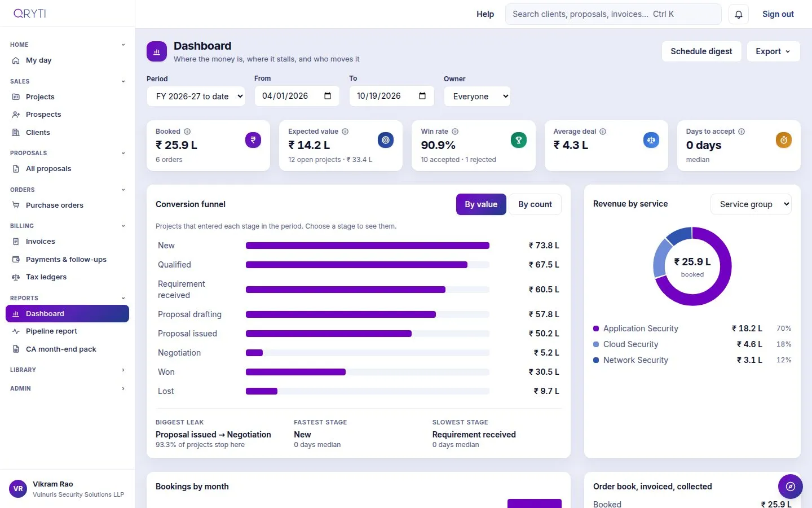Click the Cloud Security legend swatch
This screenshot has width=812, height=508.
(x=596, y=344)
